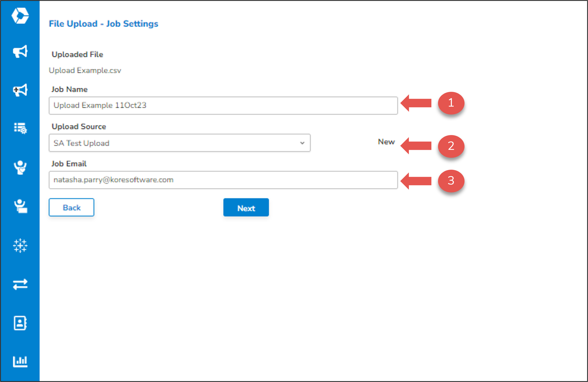Click the Uploaded File label
This screenshot has height=382, width=588.
(x=77, y=55)
